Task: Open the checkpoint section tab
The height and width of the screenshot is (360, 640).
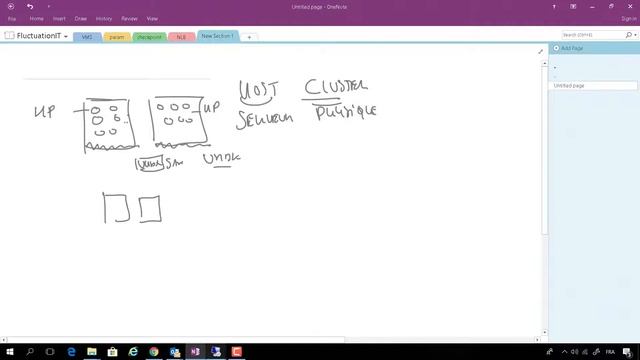Action: [x=149, y=37]
